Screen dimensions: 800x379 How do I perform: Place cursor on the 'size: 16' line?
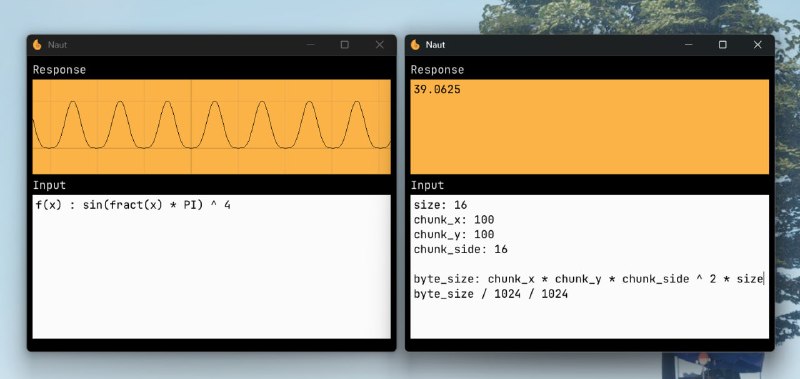point(440,205)
